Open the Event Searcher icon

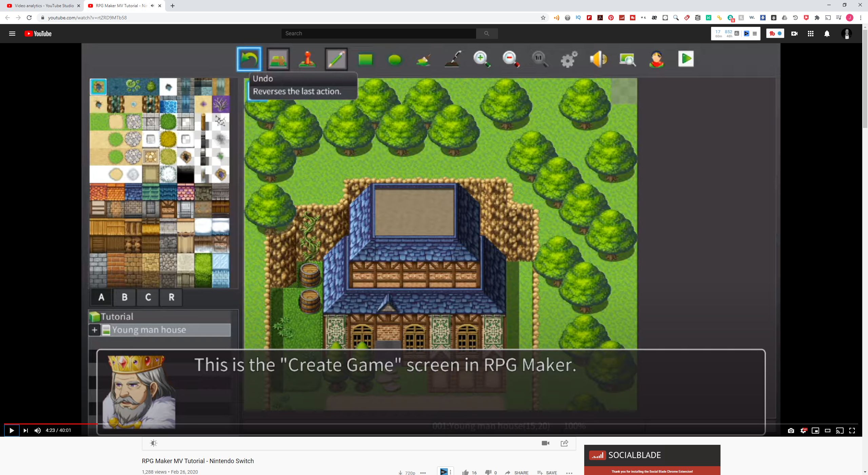click(x=627, y=59)
